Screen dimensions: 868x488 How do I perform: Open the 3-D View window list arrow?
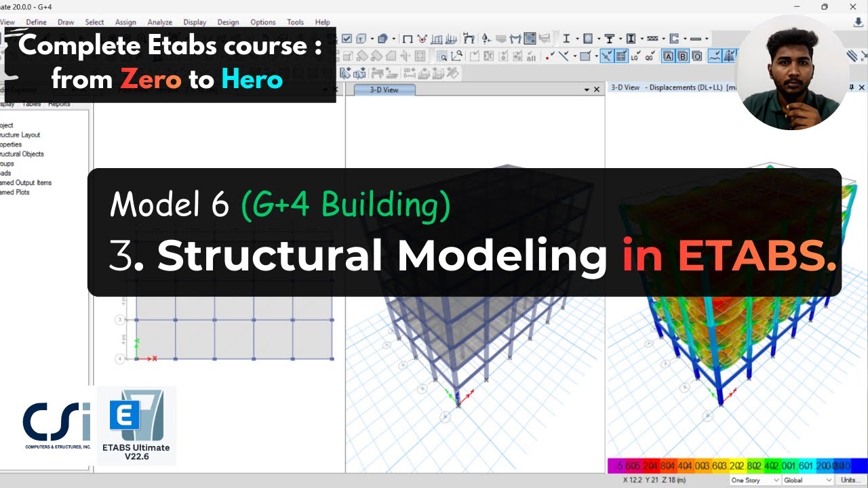pyautogui.click(x=587, y=89)
